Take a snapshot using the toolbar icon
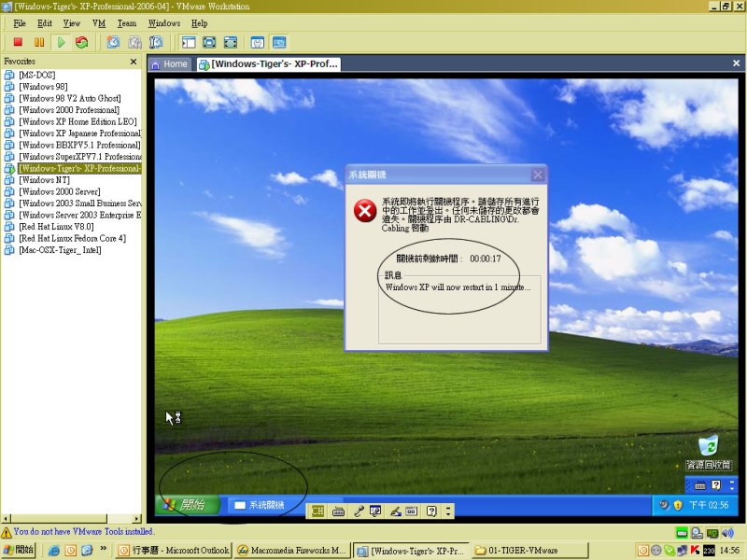Image resolution: width=747 pixels, height=560 pixels. point(113,42)
